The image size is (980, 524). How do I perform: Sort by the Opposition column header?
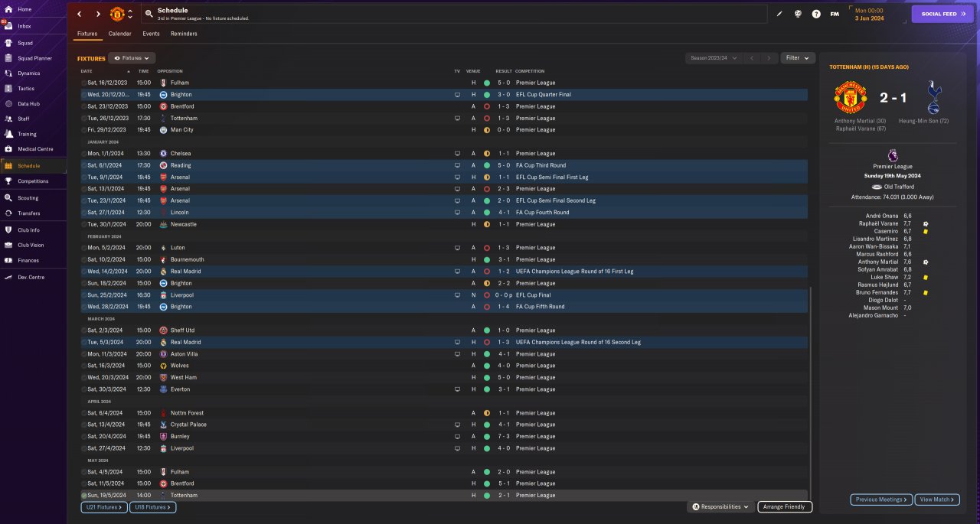pyautogui.click(x=170, y=71)
